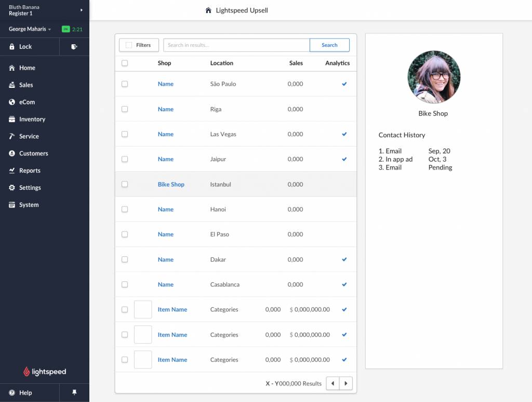The image size is (532, 402).
Task: Toggle the select-all checkbox in table header
Action: coord(125,63)
